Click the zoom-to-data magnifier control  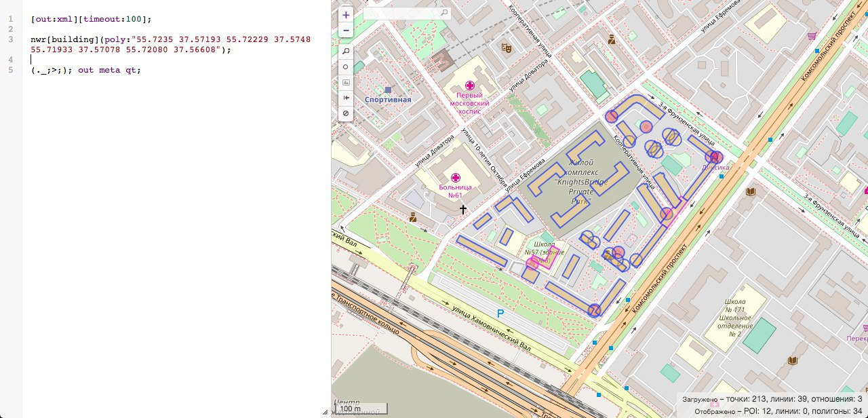pyautogui.click(x=346, y=52)
